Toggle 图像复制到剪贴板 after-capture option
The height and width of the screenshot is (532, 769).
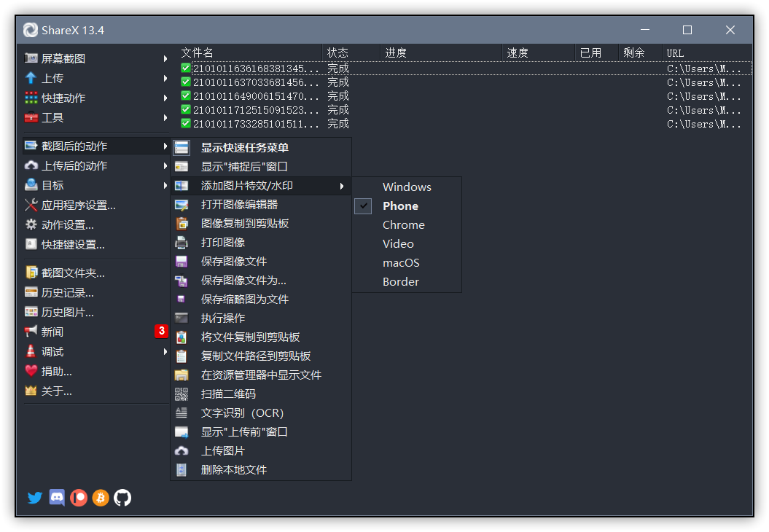coord(261,224)
